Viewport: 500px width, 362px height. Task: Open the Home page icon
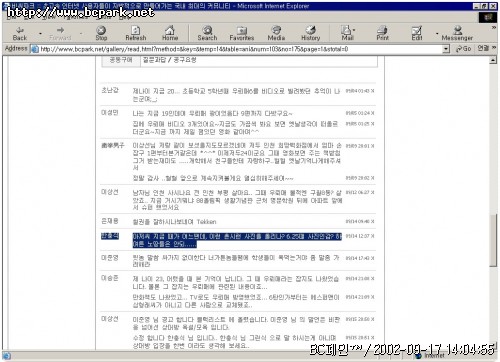(170, 33)
